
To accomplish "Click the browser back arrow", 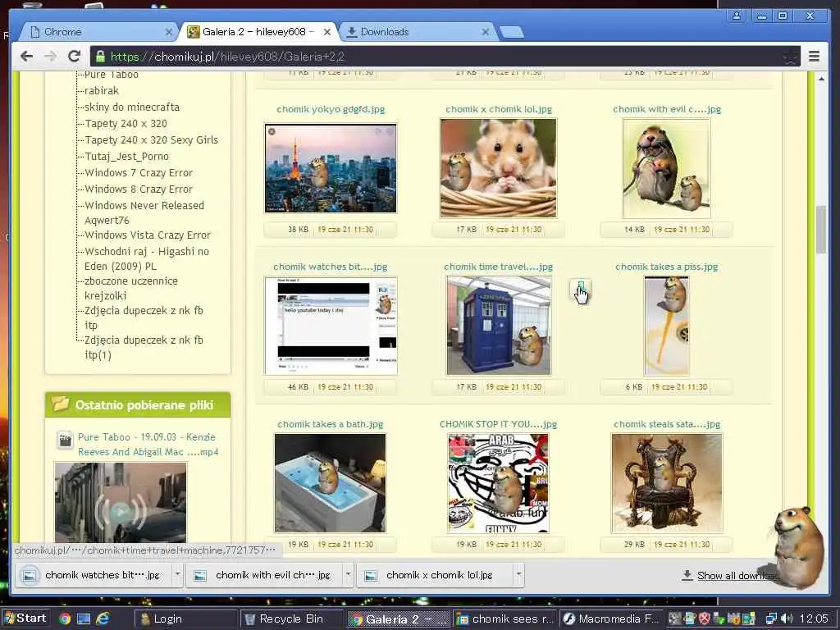I will [x=26, y=57].
